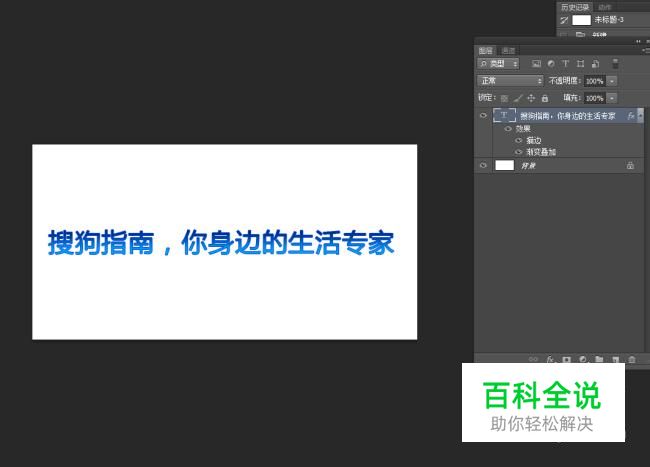Open the fill slider arrow
The image size is (650, 467).
point(612,98)
